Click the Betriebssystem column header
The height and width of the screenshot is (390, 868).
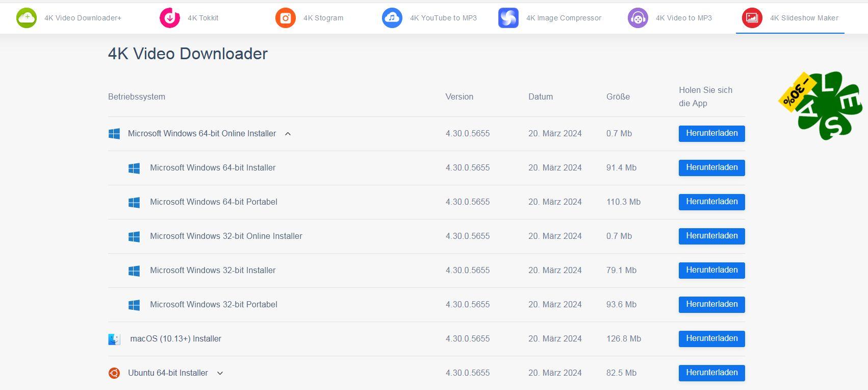coord(137,97)
